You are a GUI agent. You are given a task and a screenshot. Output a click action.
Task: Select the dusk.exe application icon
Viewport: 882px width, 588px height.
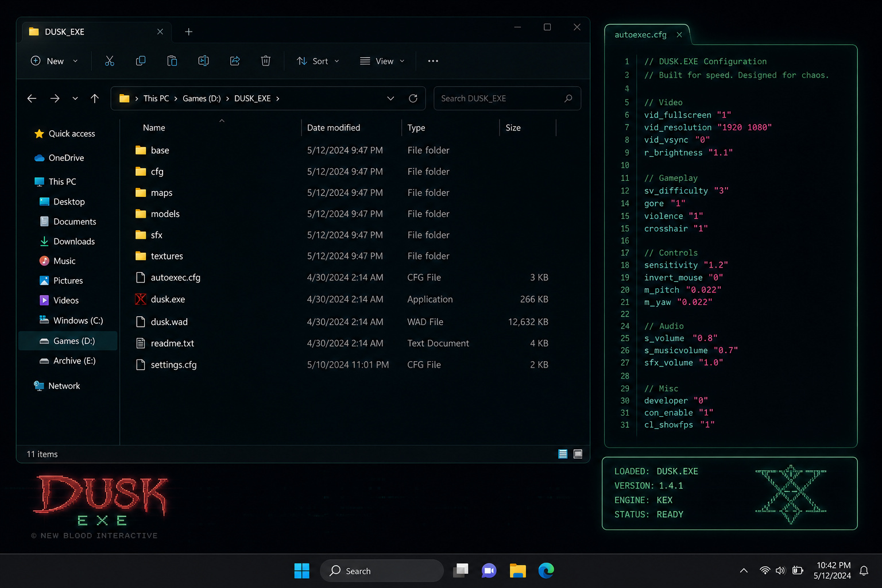(x=141, y=299)
